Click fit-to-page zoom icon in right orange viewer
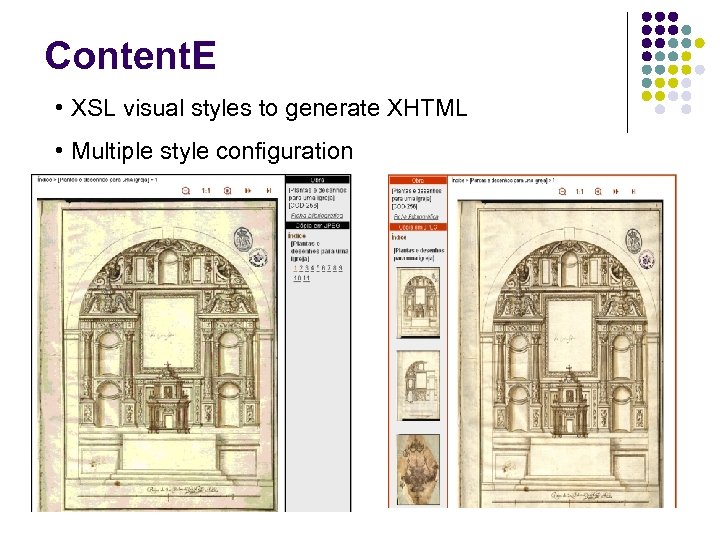 pyautogui.click(x=598, y=191)
